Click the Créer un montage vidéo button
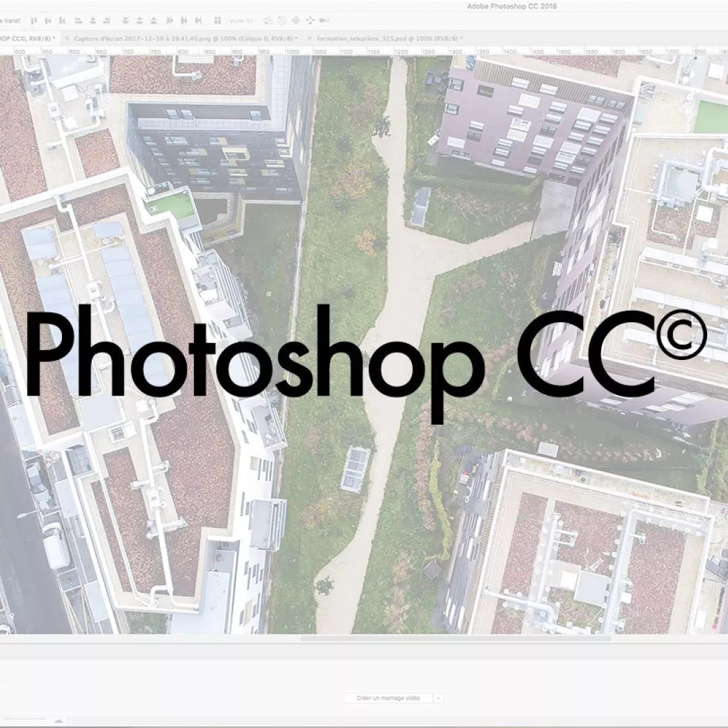This screenshot has width=728, height=728. pyautogui.click(x=388, y=698)
